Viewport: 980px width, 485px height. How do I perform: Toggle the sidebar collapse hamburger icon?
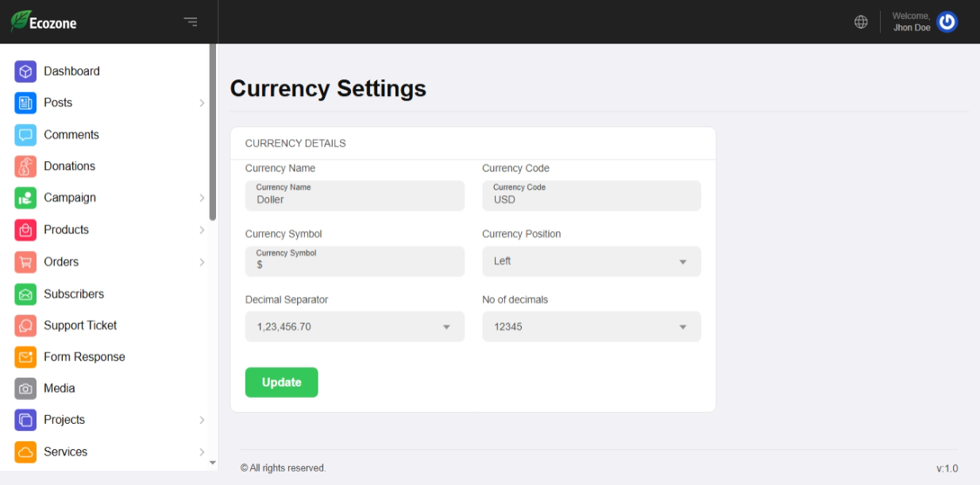191,22
